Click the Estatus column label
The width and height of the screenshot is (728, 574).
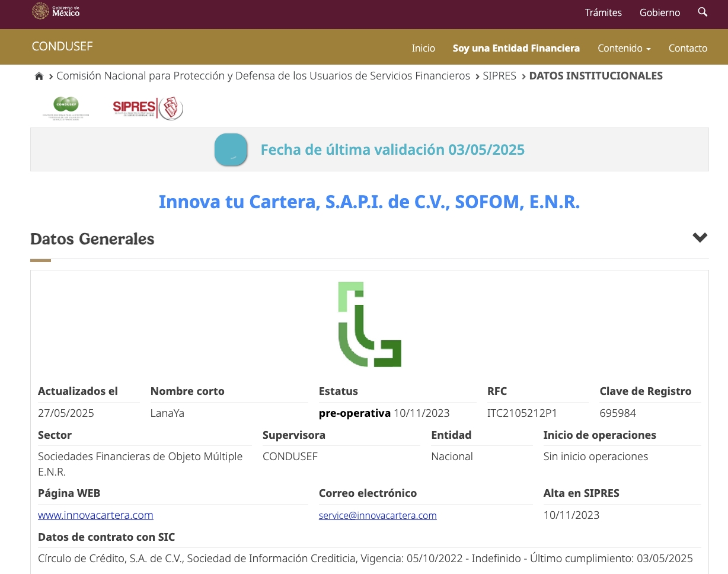[339, 391]
